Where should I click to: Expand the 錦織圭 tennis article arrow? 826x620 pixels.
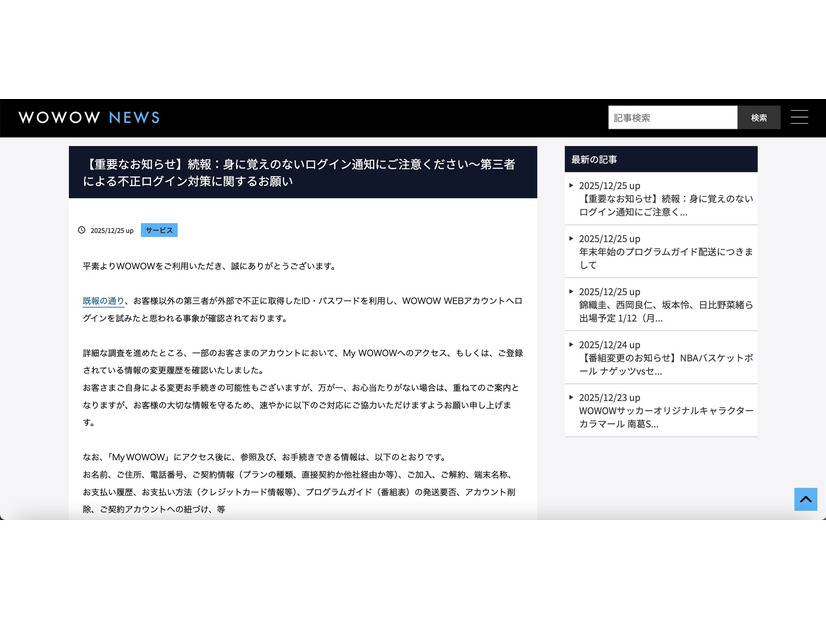pos(572,292)
